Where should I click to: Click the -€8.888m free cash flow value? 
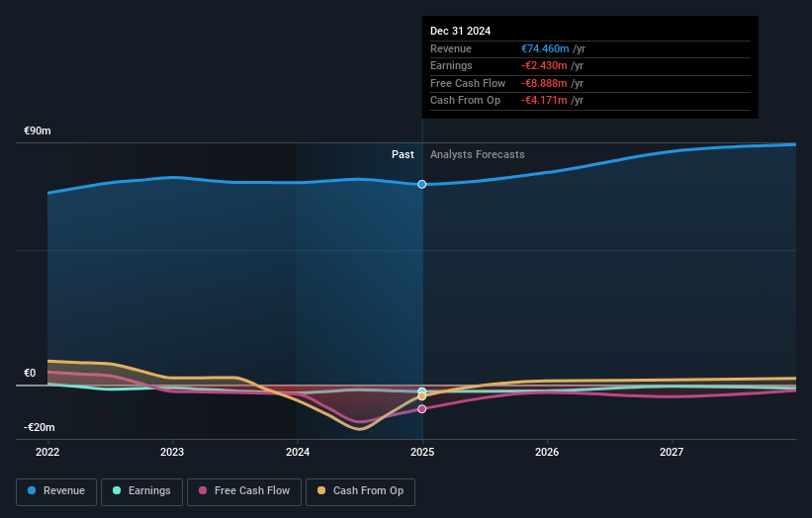click(544, 83)
